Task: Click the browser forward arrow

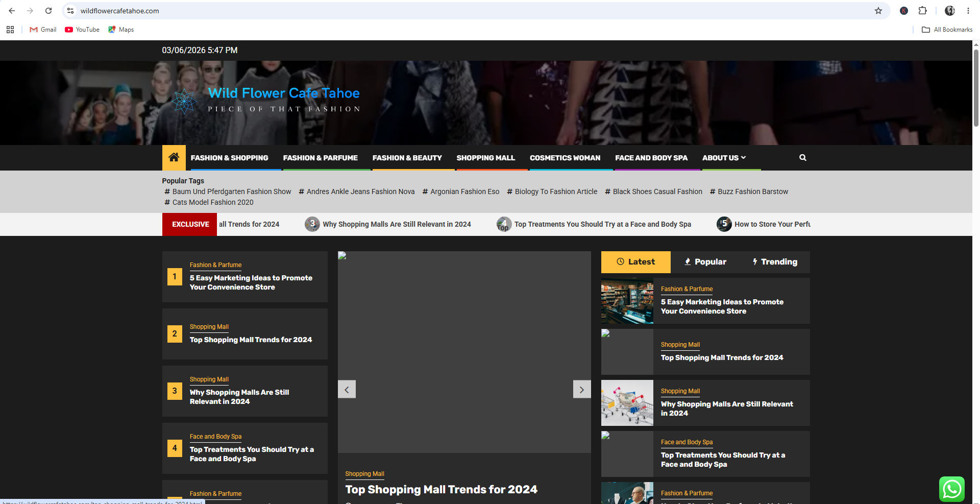Action: pos(30,11)
